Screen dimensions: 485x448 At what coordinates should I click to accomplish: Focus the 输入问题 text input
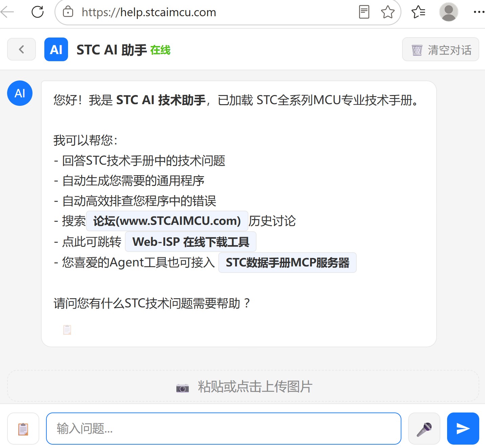point(224,429)
